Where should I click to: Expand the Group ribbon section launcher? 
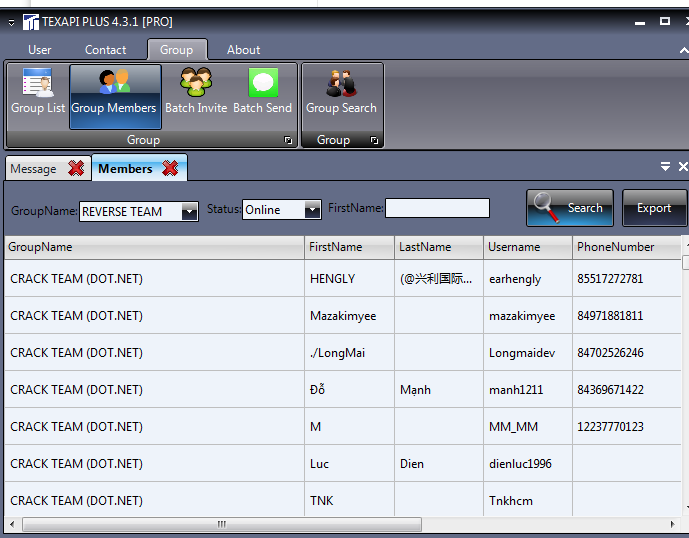pos(288,141)
